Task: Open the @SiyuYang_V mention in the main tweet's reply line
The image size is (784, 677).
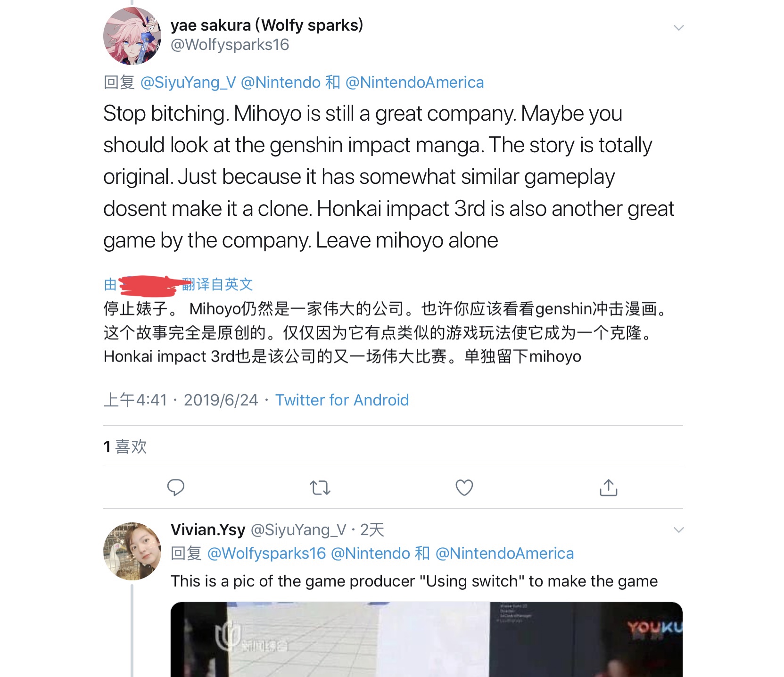Action: [x=188, y=83]
